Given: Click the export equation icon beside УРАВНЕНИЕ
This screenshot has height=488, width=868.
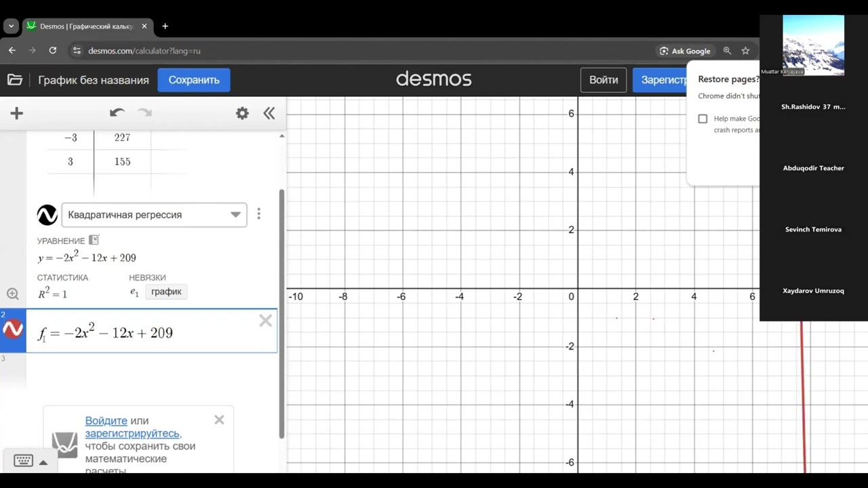Looking at the screenshot, I should pyautogui.click(x=94, y=240).
